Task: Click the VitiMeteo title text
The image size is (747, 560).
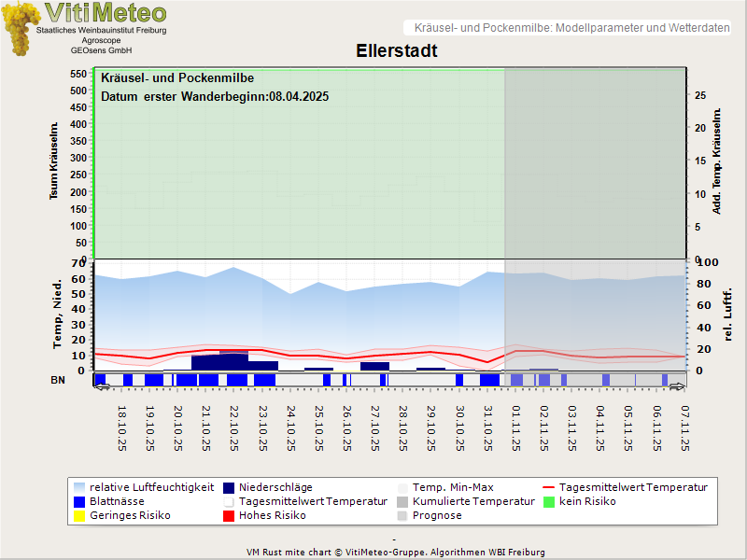Action: [106, 13]
